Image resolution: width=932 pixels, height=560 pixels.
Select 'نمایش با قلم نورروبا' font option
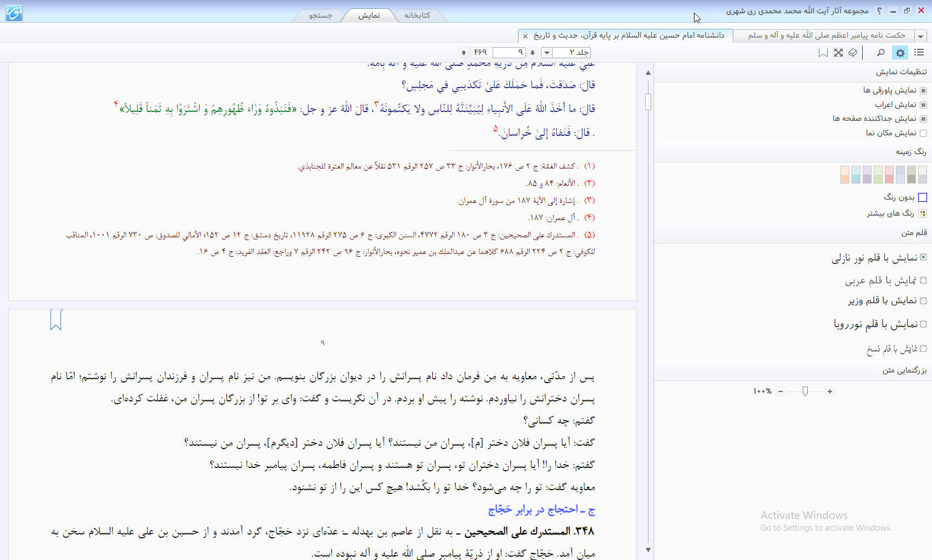tap(923, 324)
